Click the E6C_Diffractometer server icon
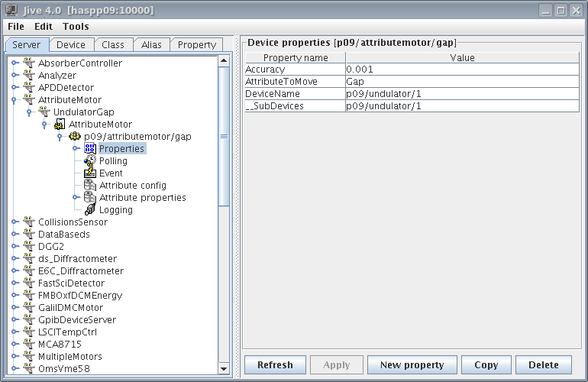This screenshot has width=588, height=382. [x=29, y=271]
